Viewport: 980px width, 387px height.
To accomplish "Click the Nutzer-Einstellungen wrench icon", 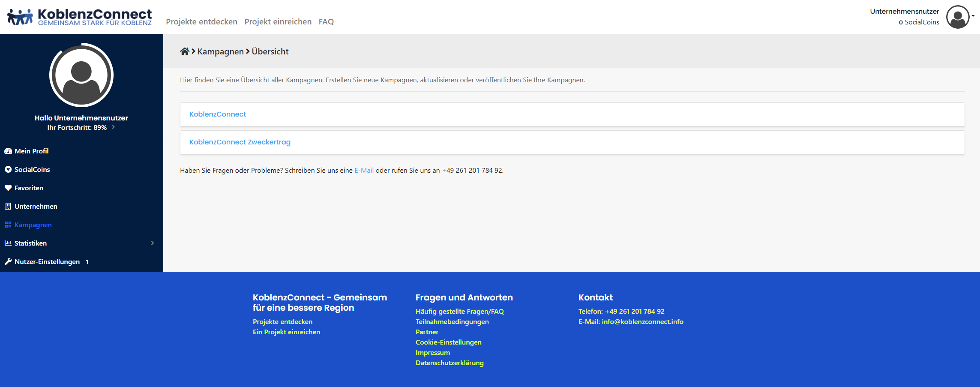I will (8, 261).
